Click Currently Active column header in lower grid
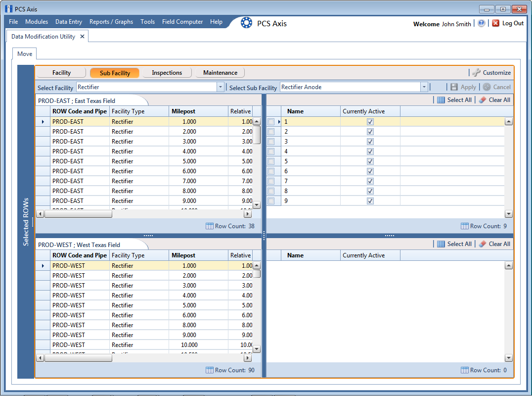Image resolution: width=532 pixels, height=396 pixels. pyautogui.click(x=370, y=255)
